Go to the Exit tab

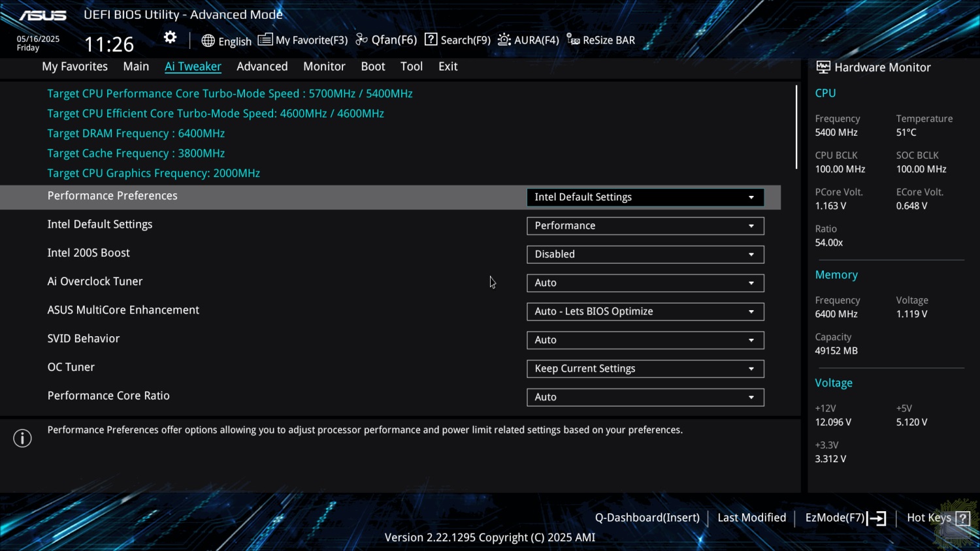click(x=448, y=67)
